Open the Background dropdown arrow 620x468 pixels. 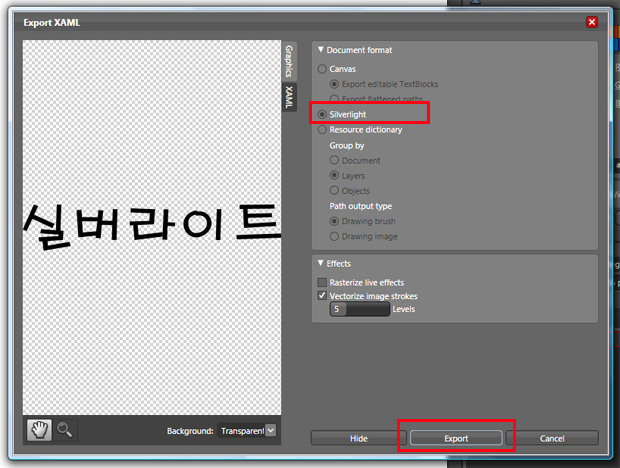[x=271, y=430]
